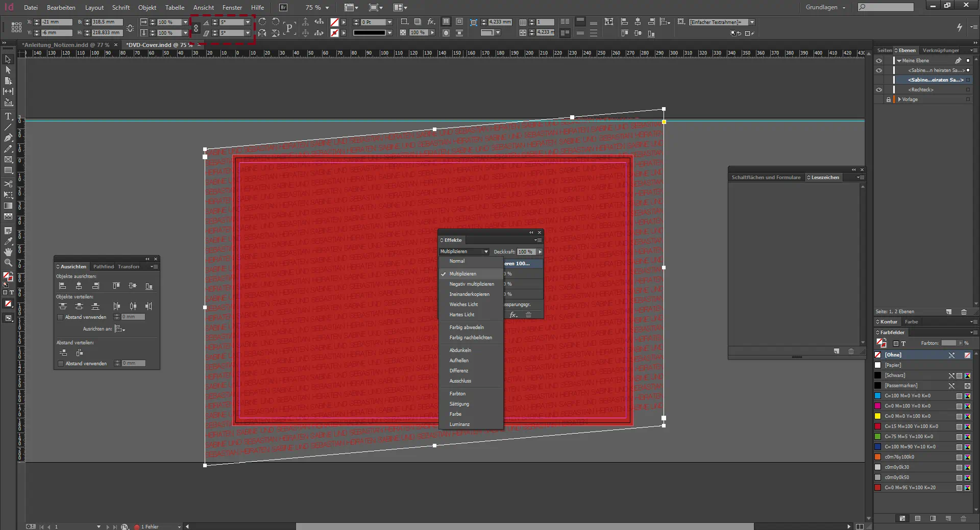Open the Grundlagen workspace dropdown
The image size is (980, 530).
point(825,7)
